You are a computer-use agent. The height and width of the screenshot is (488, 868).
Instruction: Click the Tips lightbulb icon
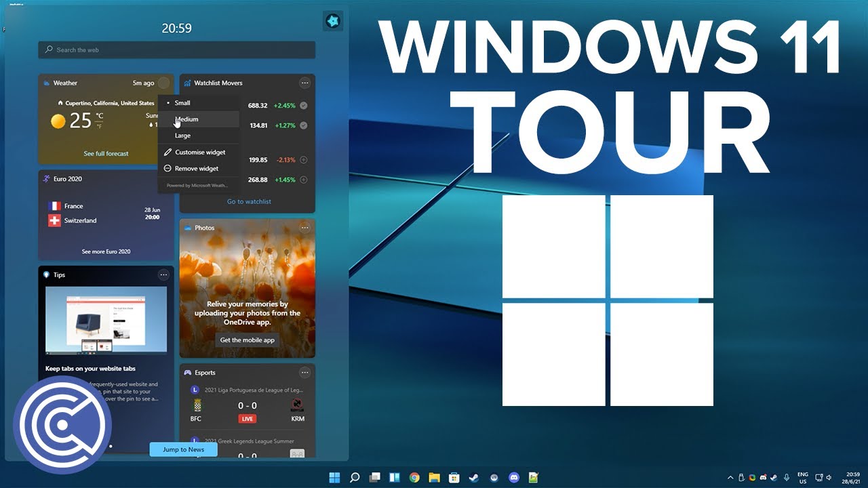pos(47,274)
